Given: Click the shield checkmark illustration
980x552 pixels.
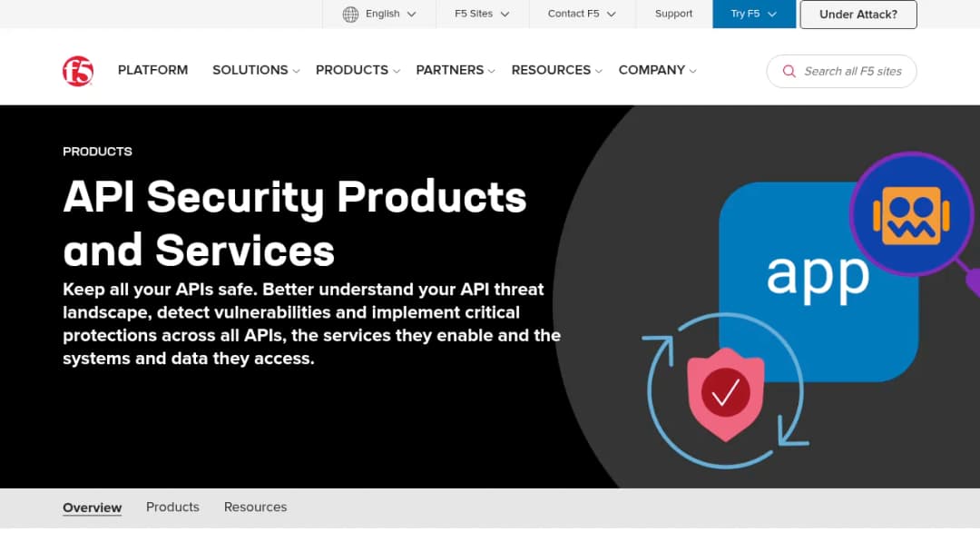Looking at the screenshot, I should tap(726, 394).
